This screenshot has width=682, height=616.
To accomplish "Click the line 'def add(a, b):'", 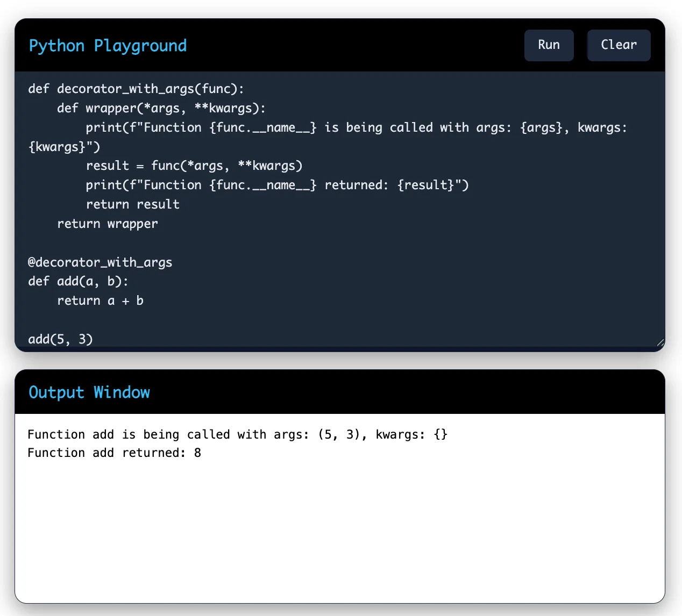I will pyautogui.click(x=79, y=281).
